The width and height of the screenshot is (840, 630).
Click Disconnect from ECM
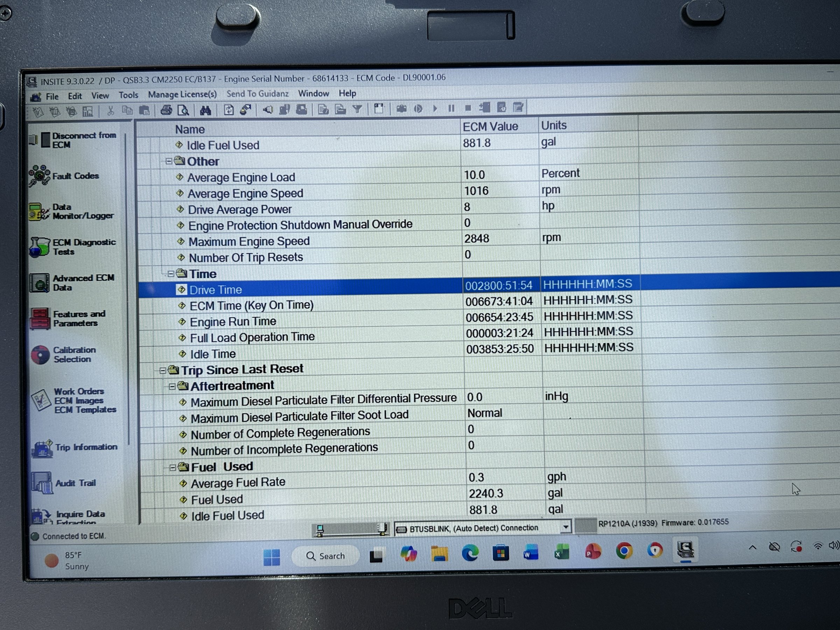[x=73, y=140]
